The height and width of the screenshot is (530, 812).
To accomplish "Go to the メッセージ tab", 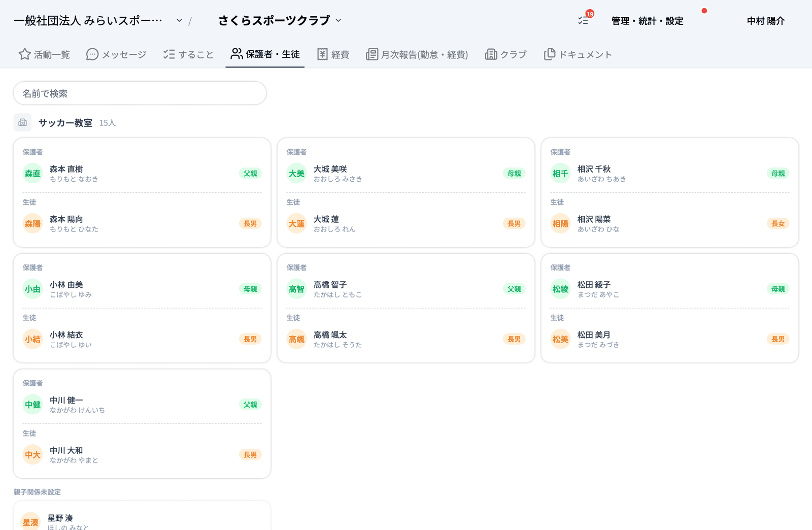I will click(116, 54).
